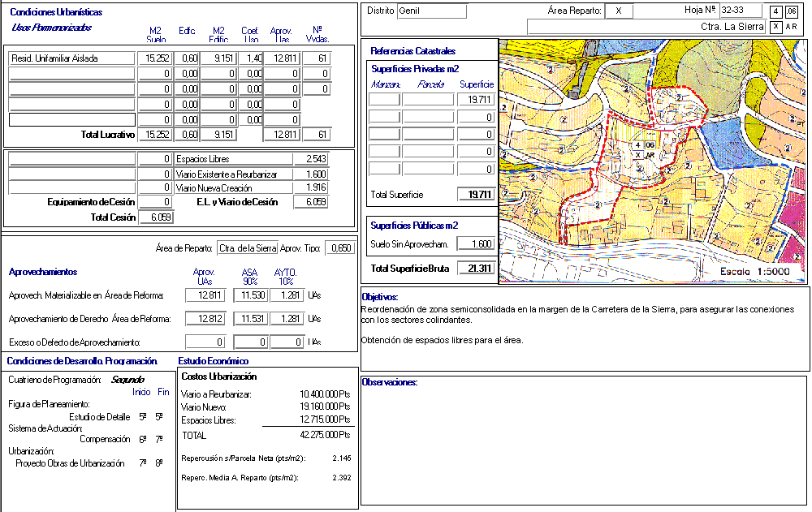
Task: Click the Espacios Libres value 2.543
Action: click(x=311, y=159)
